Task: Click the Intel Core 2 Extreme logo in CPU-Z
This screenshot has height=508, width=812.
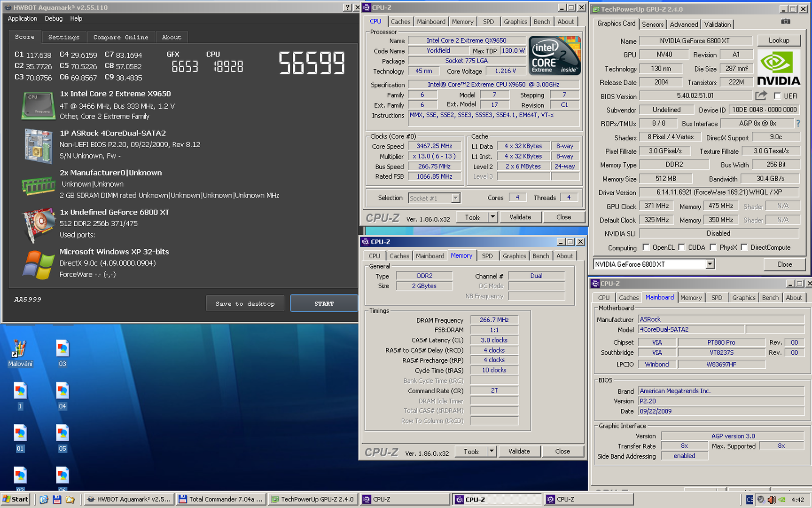Action: point(555,56)
